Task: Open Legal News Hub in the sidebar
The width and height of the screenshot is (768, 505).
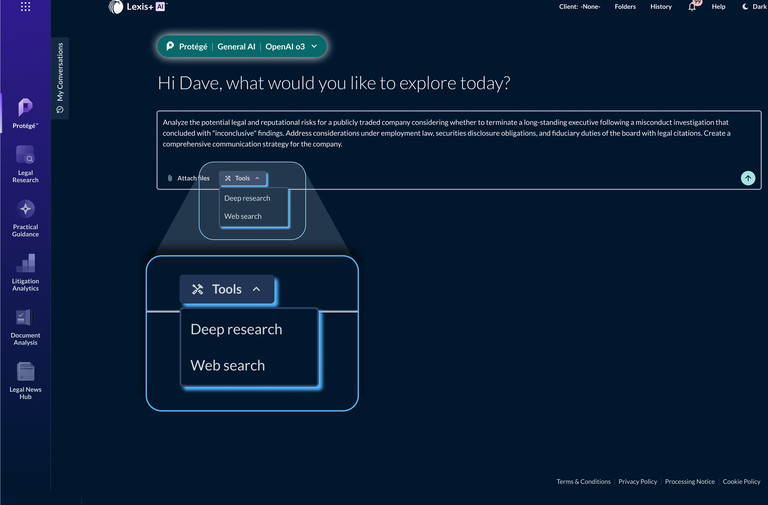Action: [25, 381]
